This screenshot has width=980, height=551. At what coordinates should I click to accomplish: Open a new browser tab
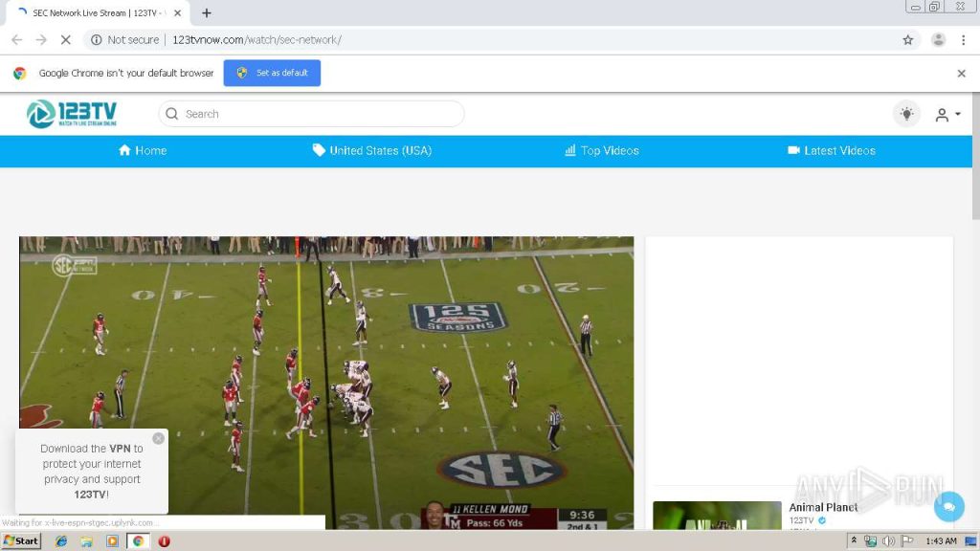click(x=206, y=13)
